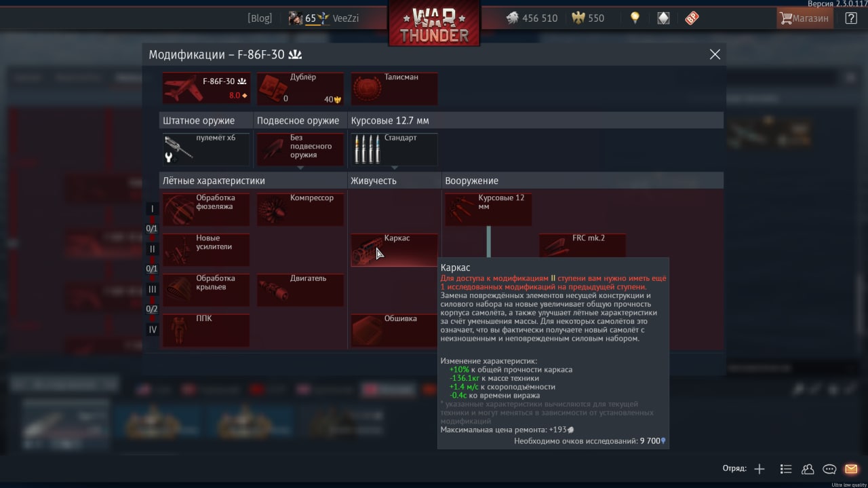This screenshot has width=868, height=488.
Task: Select the Обшивка modification
Action: (x=394, y=330)
